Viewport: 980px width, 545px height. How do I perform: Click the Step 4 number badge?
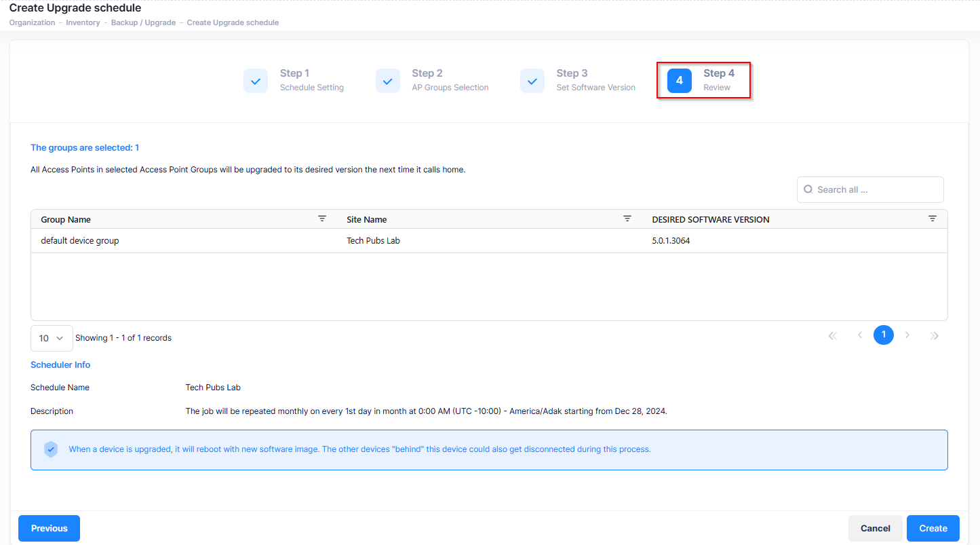(679, 81)
